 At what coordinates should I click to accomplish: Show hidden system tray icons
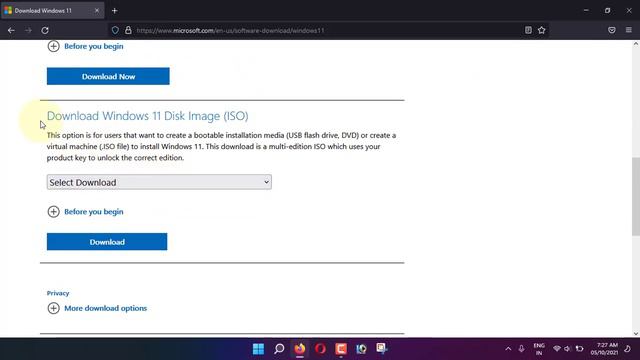[x=508, y=349]
